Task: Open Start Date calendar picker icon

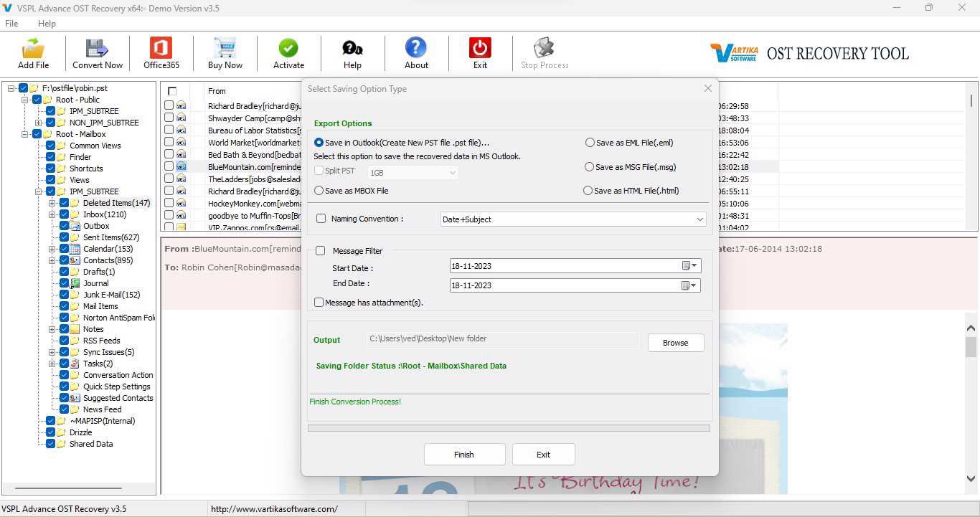Action: pos(689,266)
